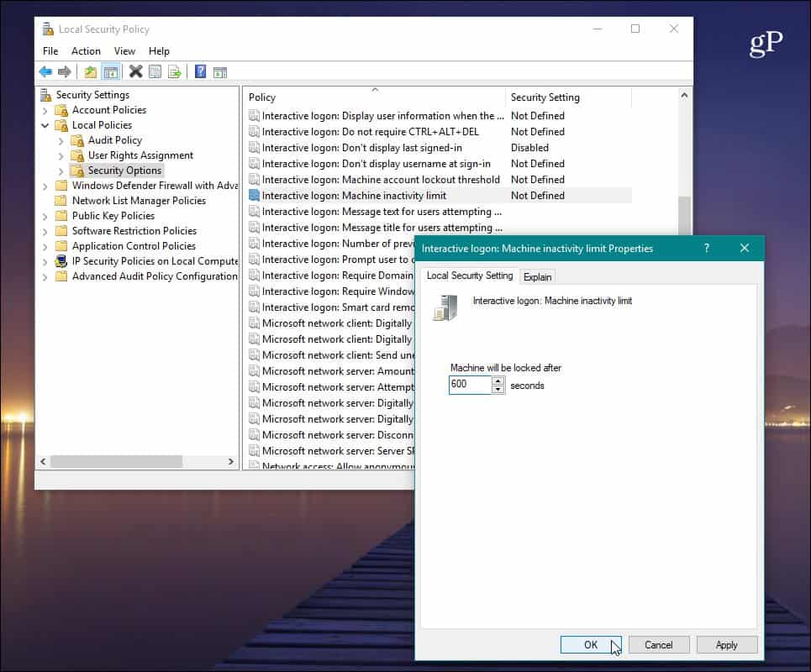Click the tree pane scroll left arrow
The height and width of the screenshot is (672, 811).
(44, 462)
